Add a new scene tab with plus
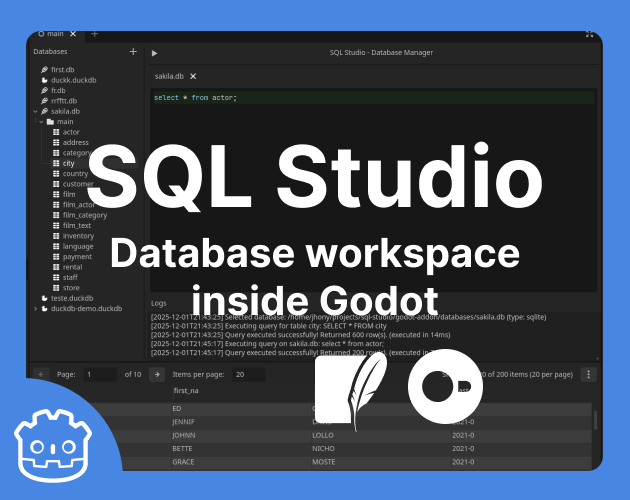Screen dimensions: 630x500 (94, 34)
